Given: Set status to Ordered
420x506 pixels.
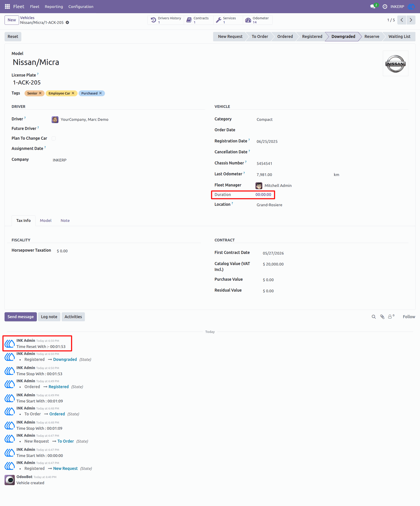Looking at the screenshot, I should (x=285, y=37).
